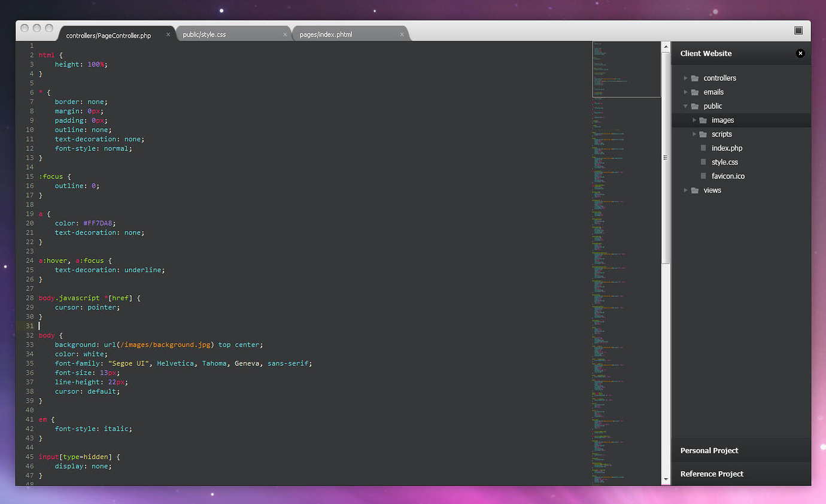Viewport: 826px width, 504px height.
Task: Select the favicon.ico file icon
Action: (703, 176)
